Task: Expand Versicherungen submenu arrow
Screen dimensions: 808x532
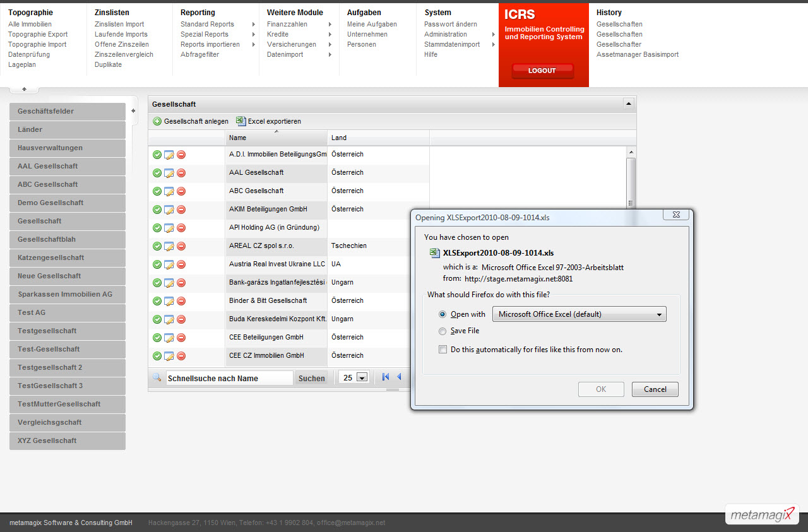Action: (330, 45)
